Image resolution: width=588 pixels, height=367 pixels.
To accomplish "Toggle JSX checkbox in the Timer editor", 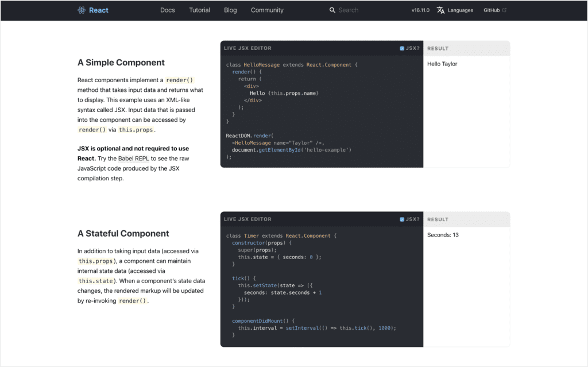I will coord(402,219).
